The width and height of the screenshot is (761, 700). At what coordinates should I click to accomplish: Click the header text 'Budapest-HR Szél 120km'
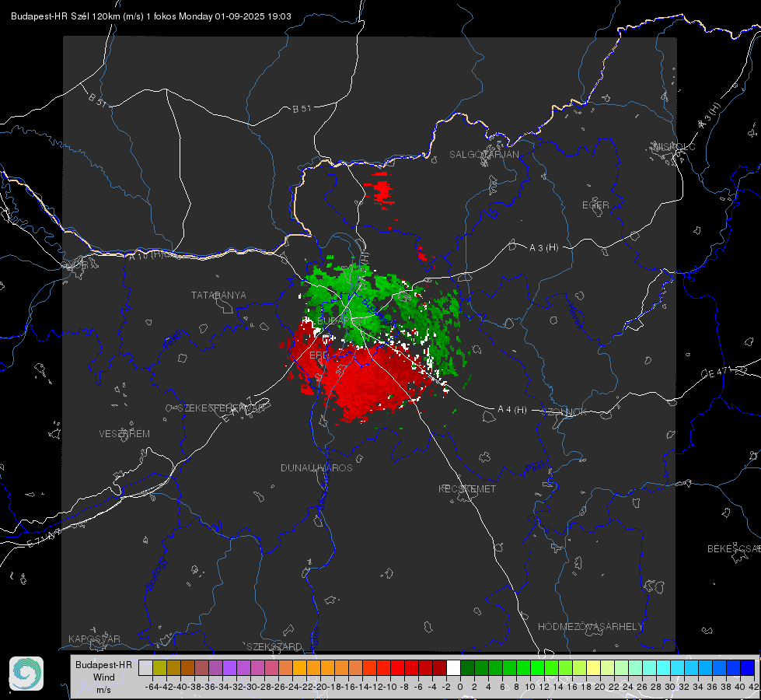pyautogui.click(x=66, y=16)
